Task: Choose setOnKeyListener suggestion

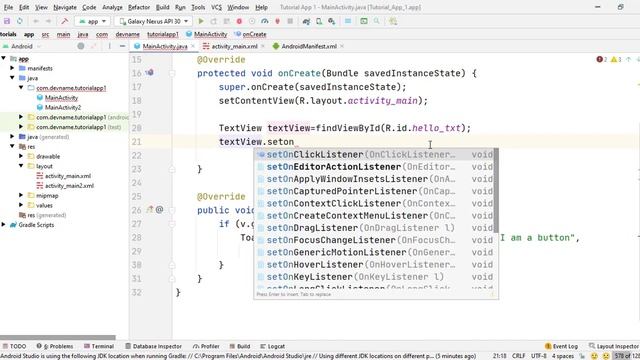Action: (373, 277)
